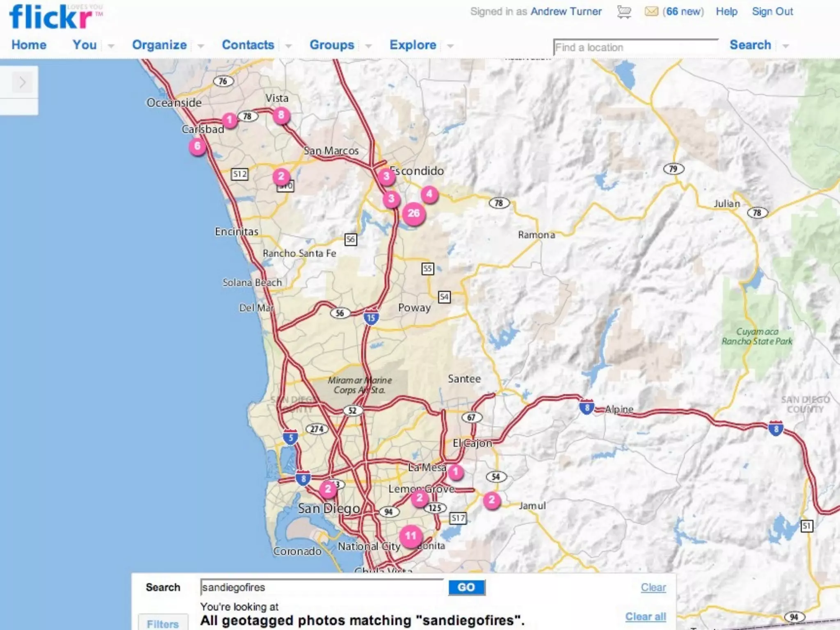Open the Organize dropdown arrow
This screenshot has height=630, width=840.
pyautogui.click(x=201, y=46)
